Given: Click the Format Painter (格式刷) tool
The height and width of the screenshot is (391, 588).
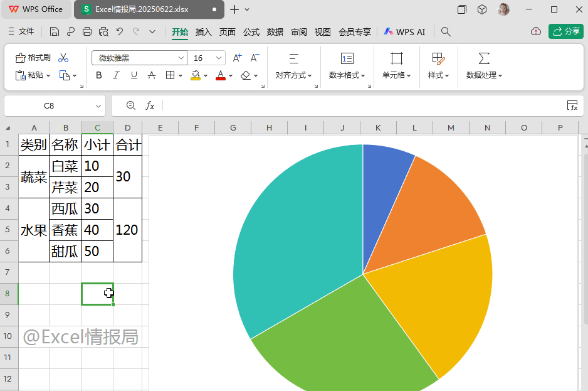Looking at the screenshot, I should point(33,58).
